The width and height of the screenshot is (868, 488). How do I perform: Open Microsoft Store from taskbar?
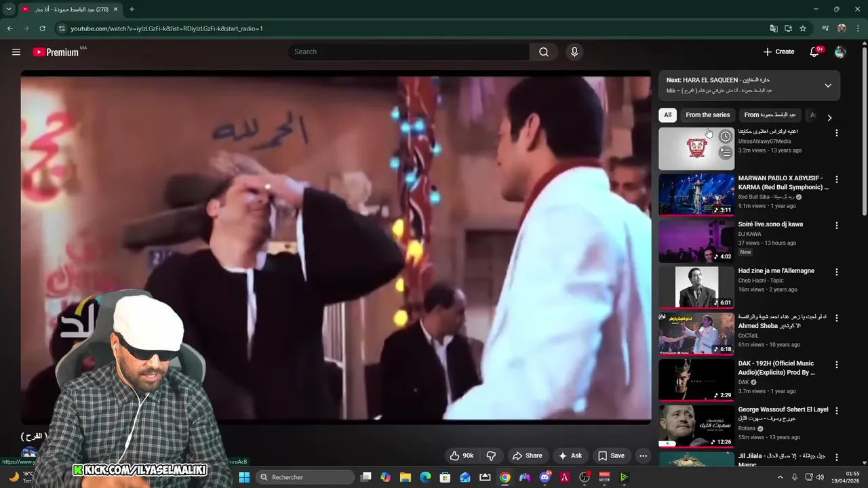tap(446, 477)
